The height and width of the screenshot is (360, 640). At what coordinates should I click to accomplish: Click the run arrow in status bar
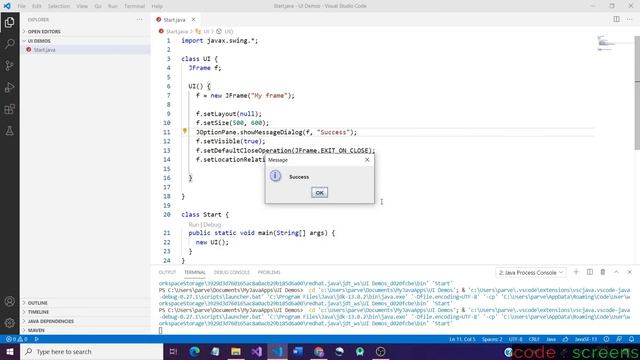coord(36,339)
